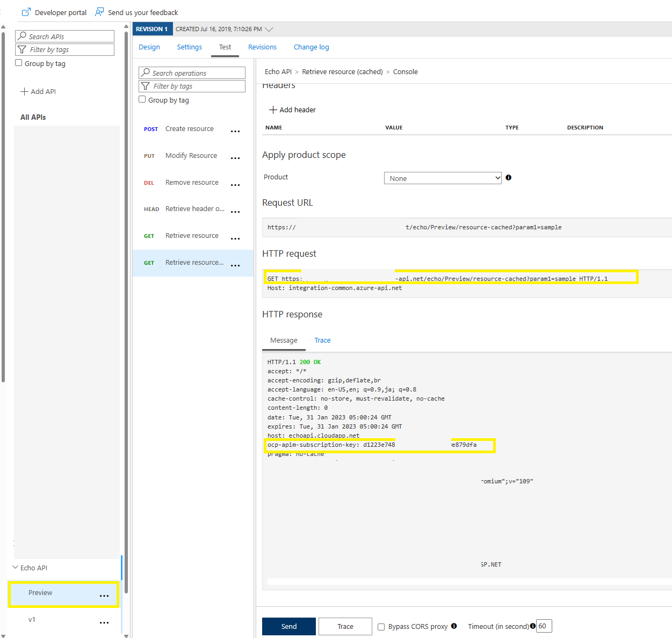The image size is (672, 638).
Task: Click the Request URL text box
Action: pos(467,227)
